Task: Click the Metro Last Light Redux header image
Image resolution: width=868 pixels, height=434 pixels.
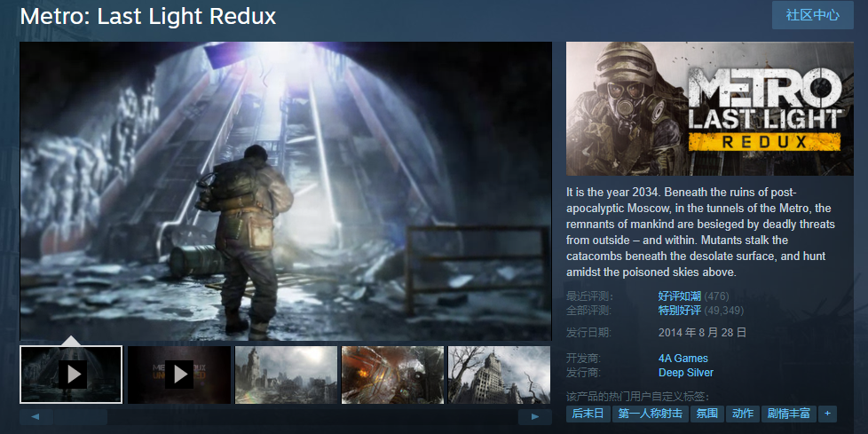Action: coord(710,108)
